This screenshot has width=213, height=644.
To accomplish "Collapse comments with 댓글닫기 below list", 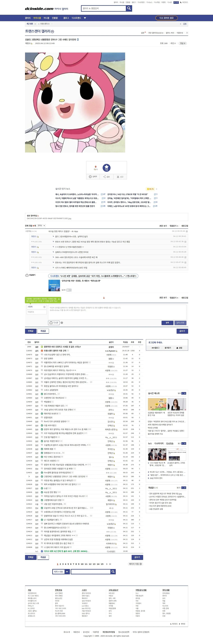I will pyautogui.click(x=174, y=298).
